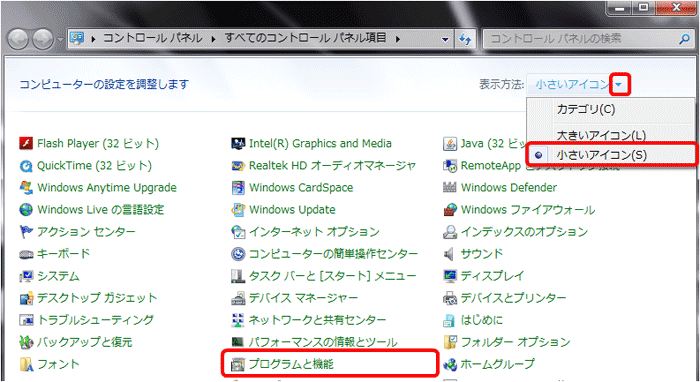Open Realtek HD オーディオマネージャ icon
The image size is (700, 382).
238,166
